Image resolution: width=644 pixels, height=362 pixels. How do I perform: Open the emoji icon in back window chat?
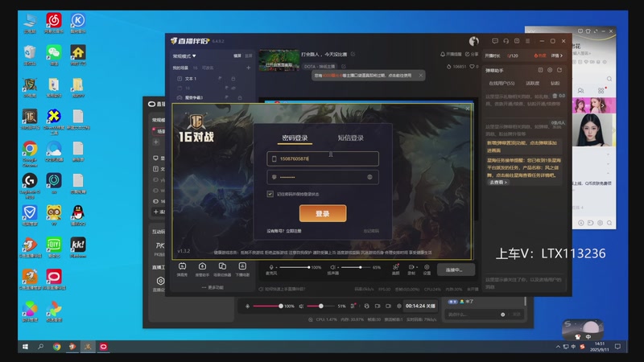(x=502, y=315)
